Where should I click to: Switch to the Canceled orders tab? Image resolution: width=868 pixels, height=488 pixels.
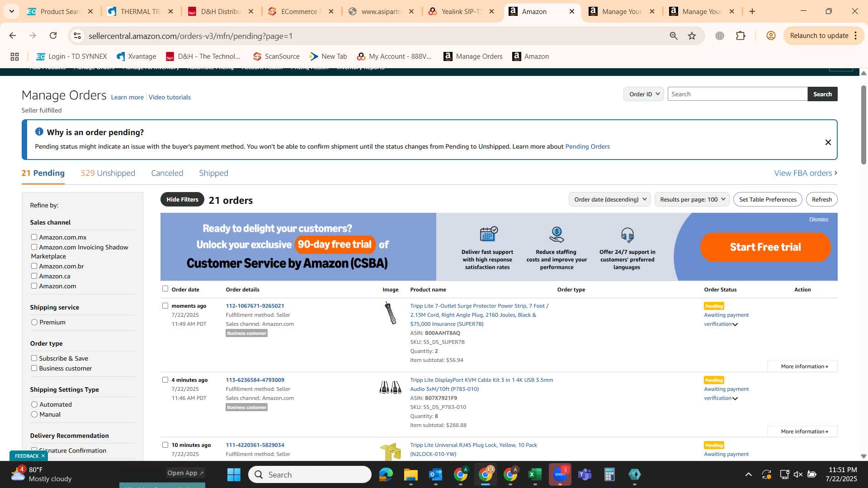pyautogui.click(x=167, y=173)
